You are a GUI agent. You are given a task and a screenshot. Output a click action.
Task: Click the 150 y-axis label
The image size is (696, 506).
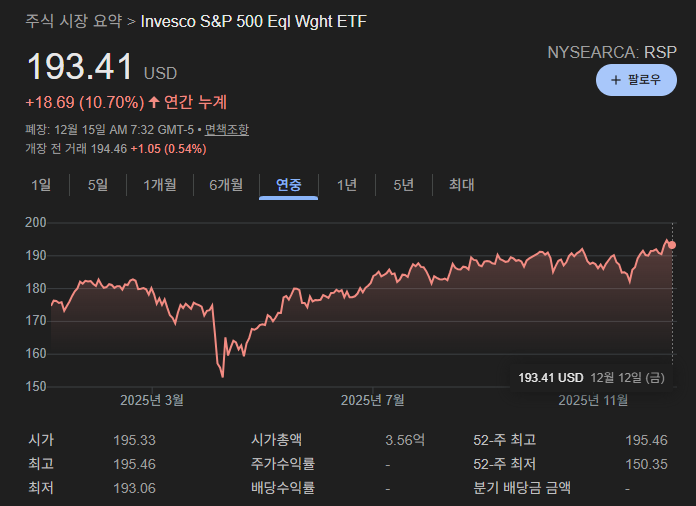36,387
